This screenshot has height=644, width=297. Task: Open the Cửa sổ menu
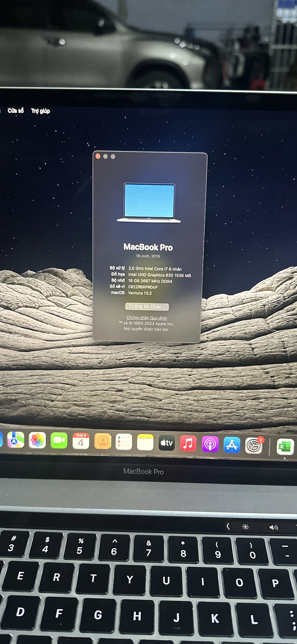point(16,111)
